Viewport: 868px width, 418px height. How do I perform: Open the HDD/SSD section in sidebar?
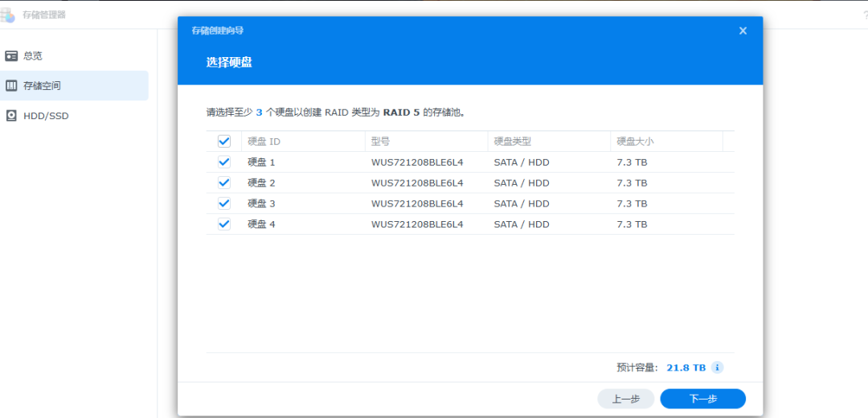coord(46,116)
